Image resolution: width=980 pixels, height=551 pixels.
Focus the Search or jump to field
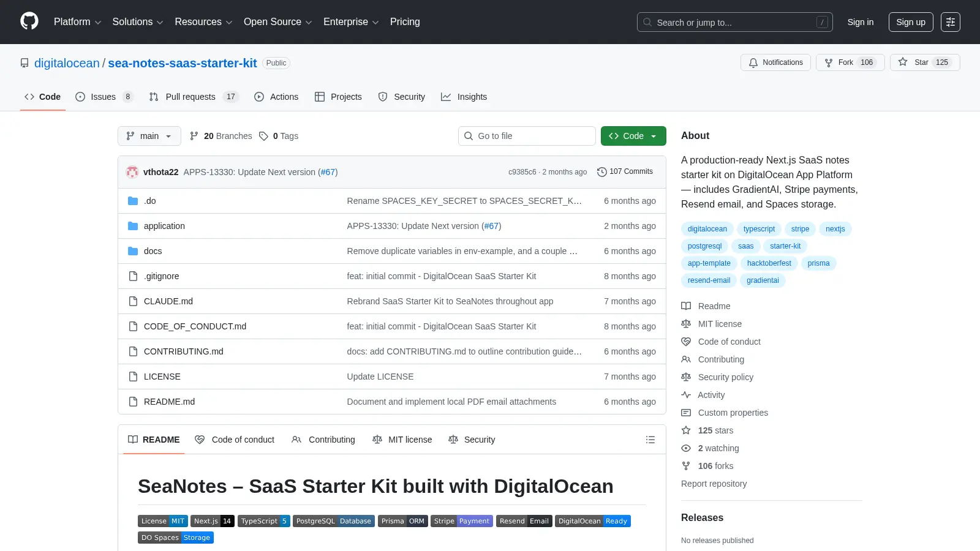click(735, 22)
